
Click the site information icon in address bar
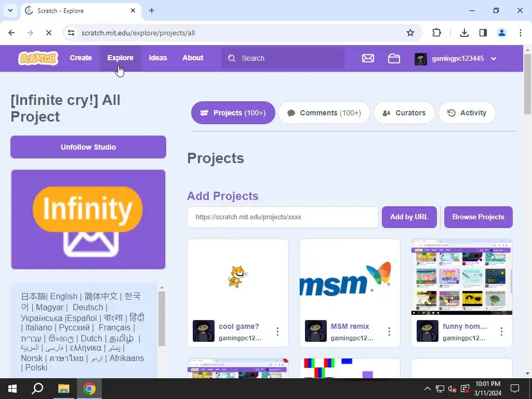71,33
